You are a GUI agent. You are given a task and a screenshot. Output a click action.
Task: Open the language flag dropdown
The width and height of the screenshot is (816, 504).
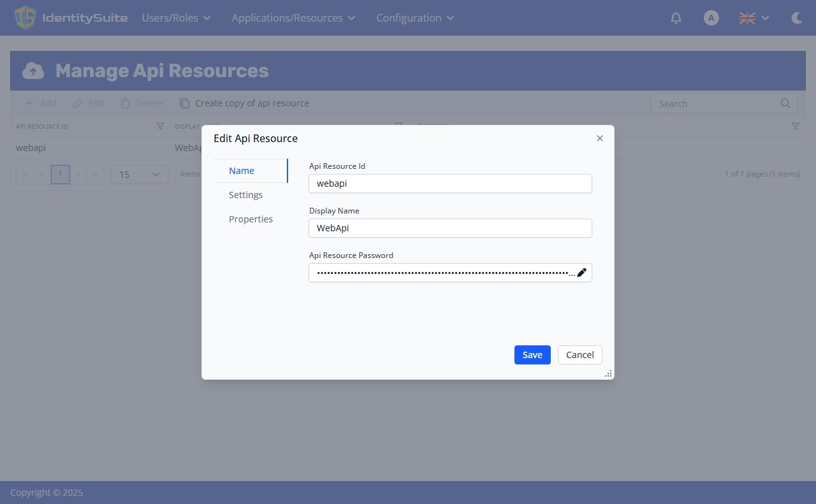click(754, 18)
